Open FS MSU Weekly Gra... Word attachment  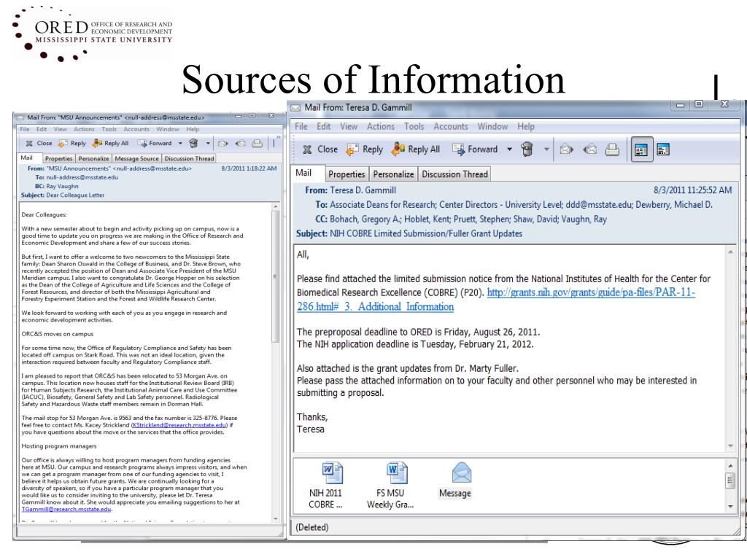pos(391,485)
